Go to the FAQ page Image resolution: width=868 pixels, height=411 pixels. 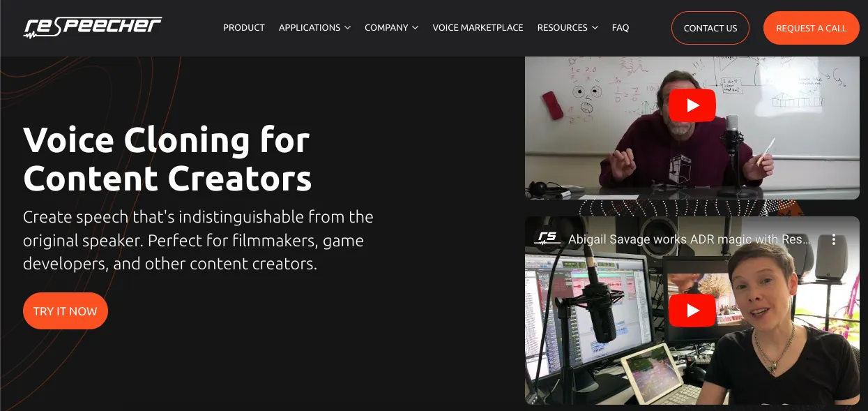tap(620, 28)
